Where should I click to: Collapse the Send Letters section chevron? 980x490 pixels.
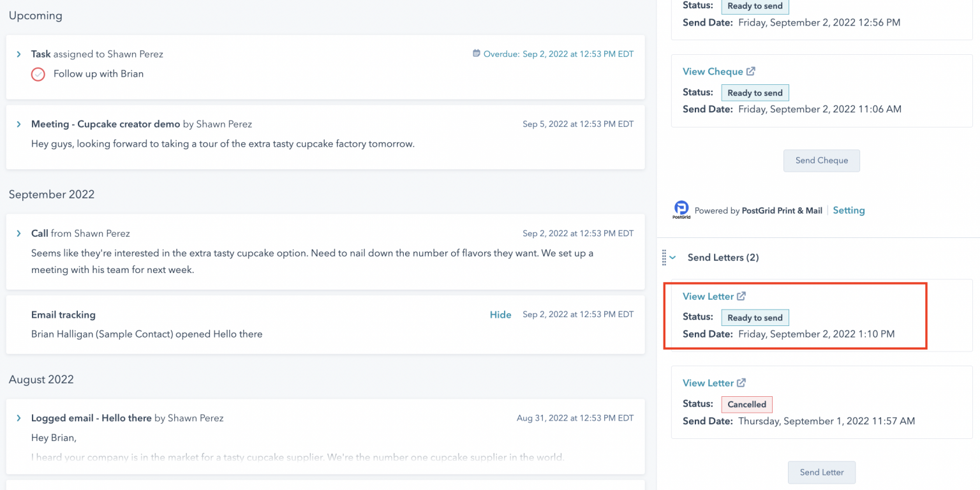coord(673,258)
